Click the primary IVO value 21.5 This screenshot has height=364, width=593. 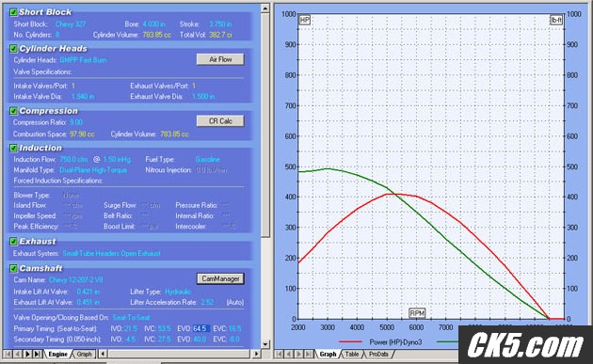tap(131, 328)
